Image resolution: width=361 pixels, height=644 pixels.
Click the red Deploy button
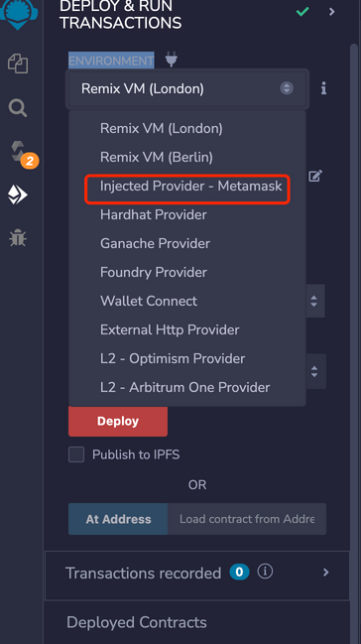pos(118,421)
